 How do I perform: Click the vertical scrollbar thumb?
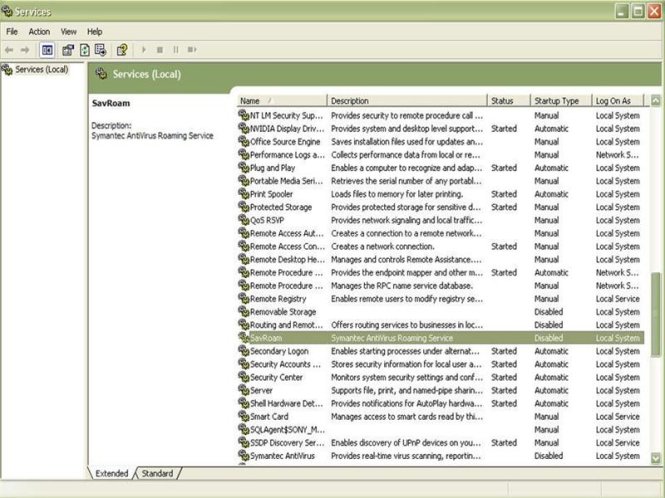click(656, 314)
